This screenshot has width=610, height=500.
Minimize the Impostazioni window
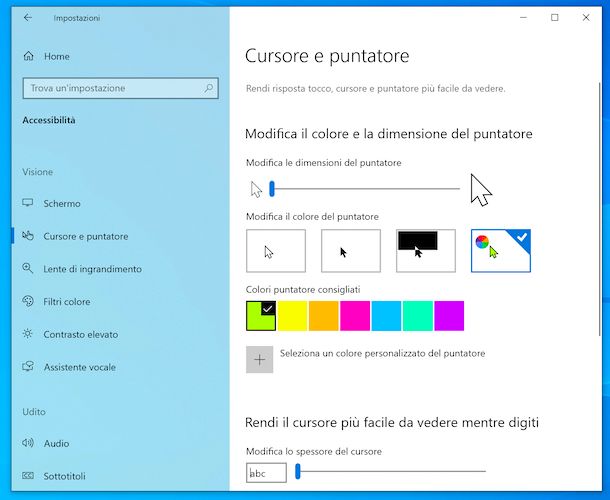523,18
